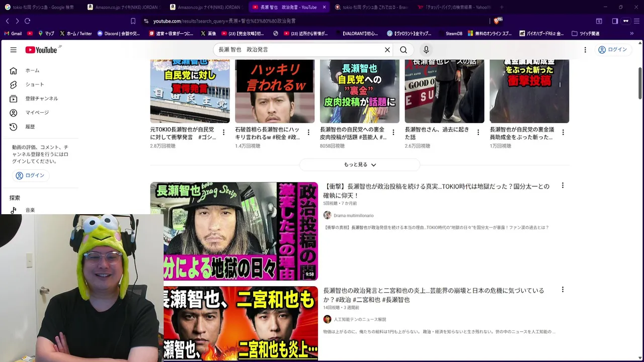Open more options for 裏金皮肉投稿が話題 short
Viewport: 644px width, 362px height.
coord(393,132)
